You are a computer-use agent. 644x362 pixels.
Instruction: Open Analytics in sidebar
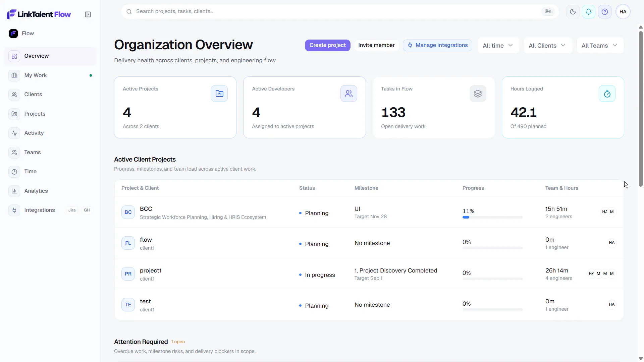pyautogui.click(x=50, y=191)
